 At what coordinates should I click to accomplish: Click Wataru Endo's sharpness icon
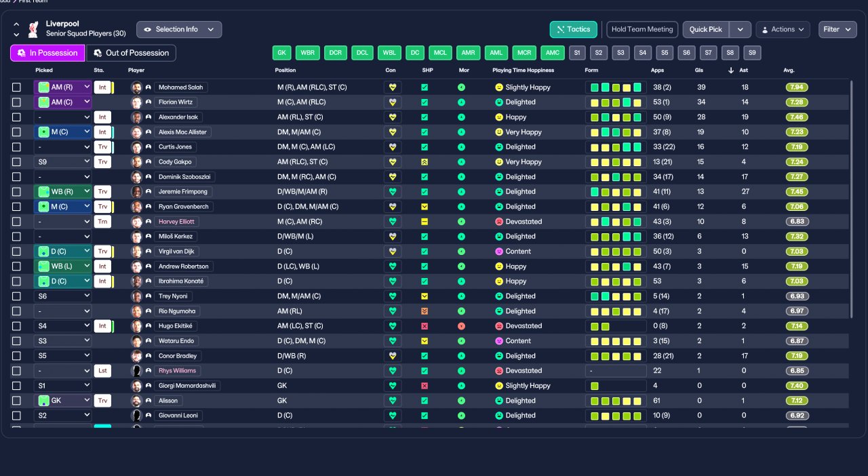425,341
